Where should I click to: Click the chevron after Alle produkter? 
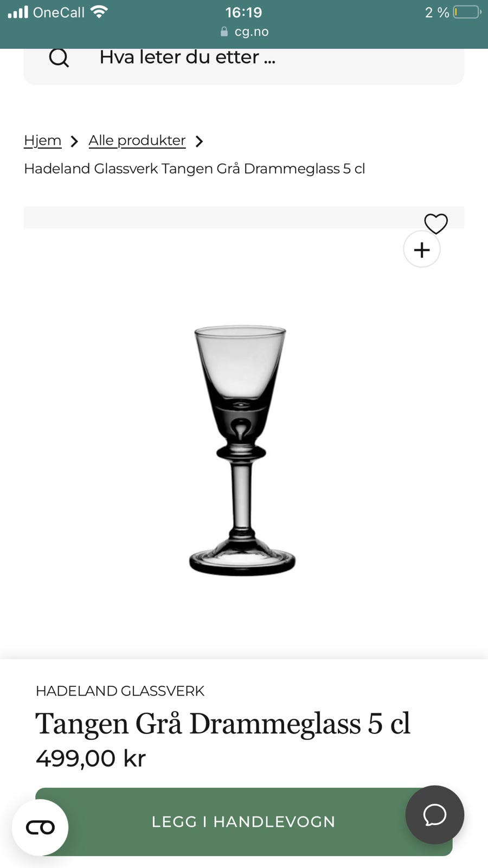(199, 142)
